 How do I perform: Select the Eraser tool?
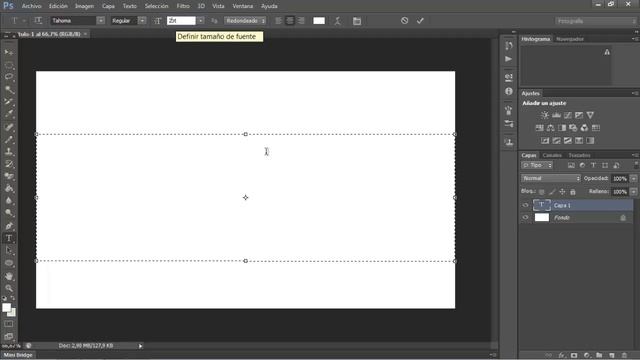point(9,176)
